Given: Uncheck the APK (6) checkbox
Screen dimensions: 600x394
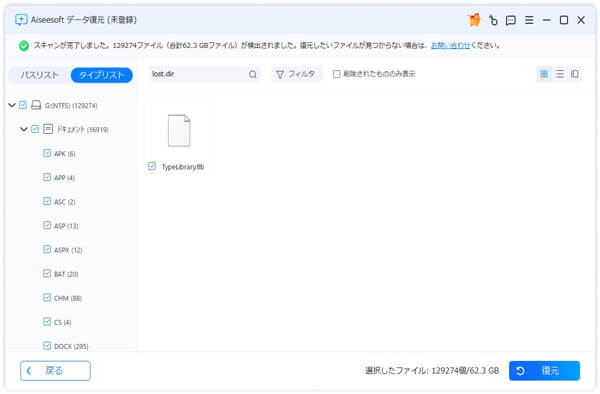Looking at the screenshot, I should coord(47,153).
